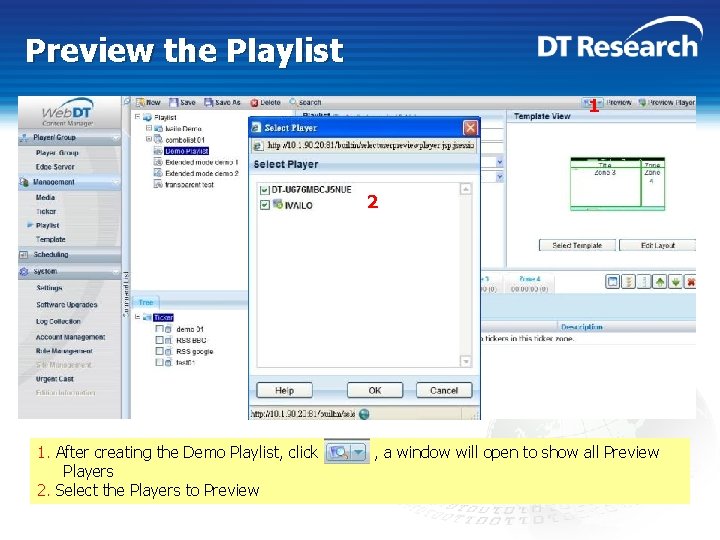Image resolution: width=720 pixels, height=540 pixels.
Task: Check the demo 01 ticker checkbox
Action: [x=159, y=329]
